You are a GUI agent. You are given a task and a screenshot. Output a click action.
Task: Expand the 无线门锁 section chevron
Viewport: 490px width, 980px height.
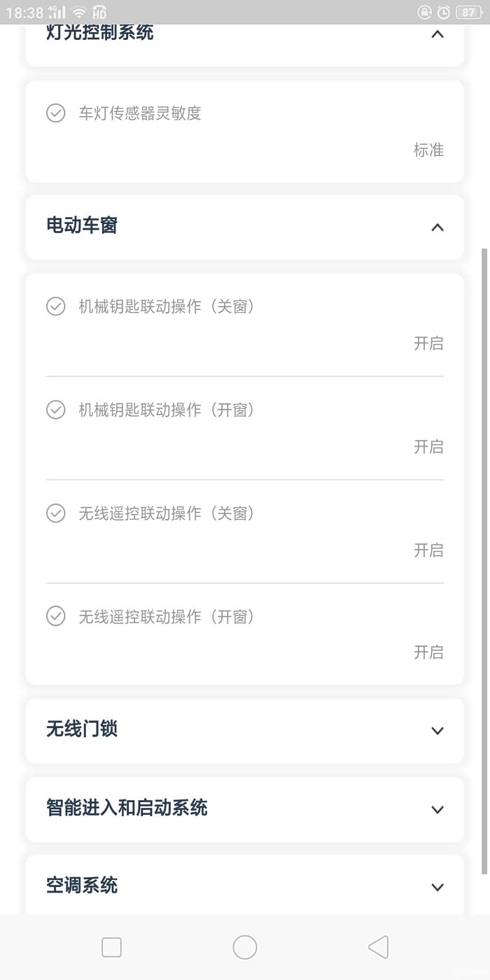coord(437,730)
